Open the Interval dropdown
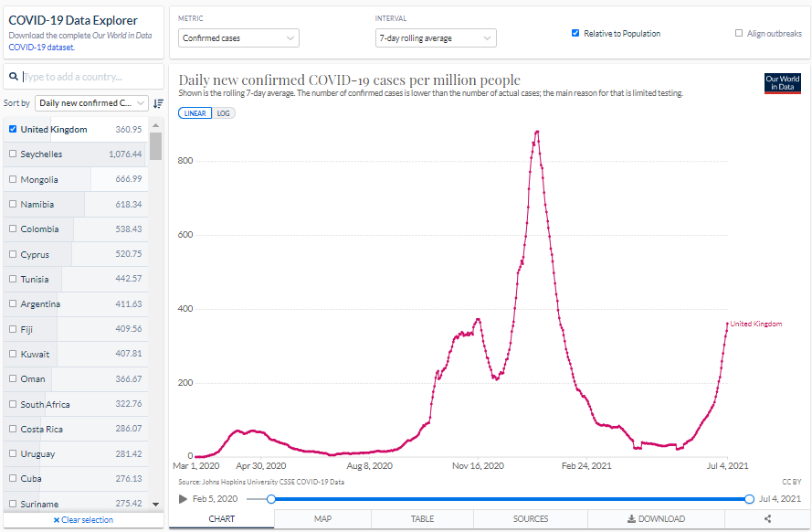The height and width of the screenshot is (532, 812). point(436,37)
